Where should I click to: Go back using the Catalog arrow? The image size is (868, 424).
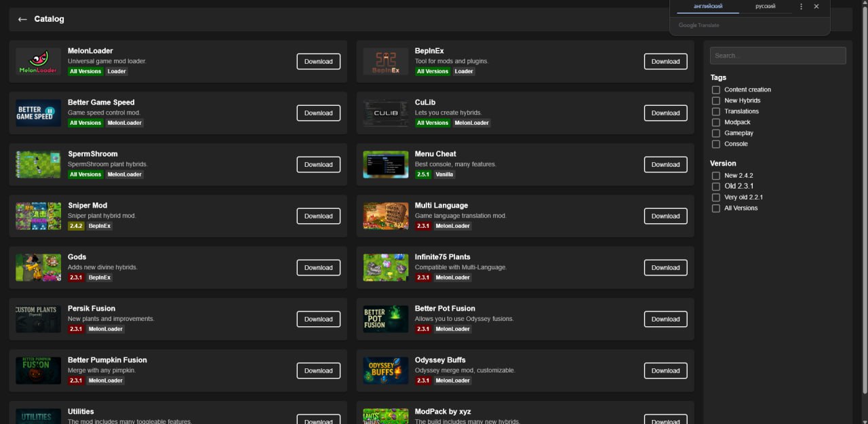click(x=22, y=19)
